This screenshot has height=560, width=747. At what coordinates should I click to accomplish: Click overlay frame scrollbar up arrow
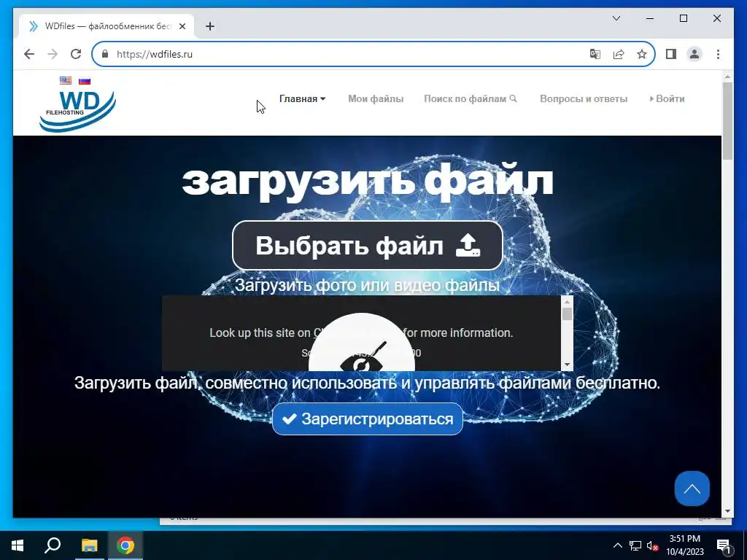click(x=567, y=302)
